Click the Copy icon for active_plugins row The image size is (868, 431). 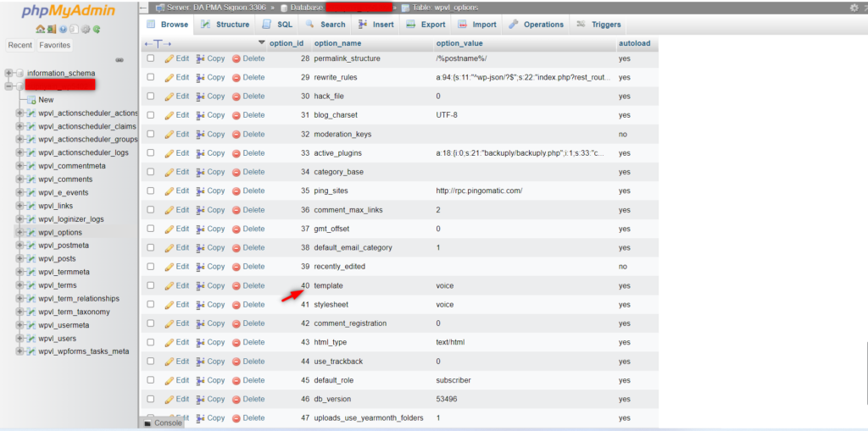[x=201, y=153]
